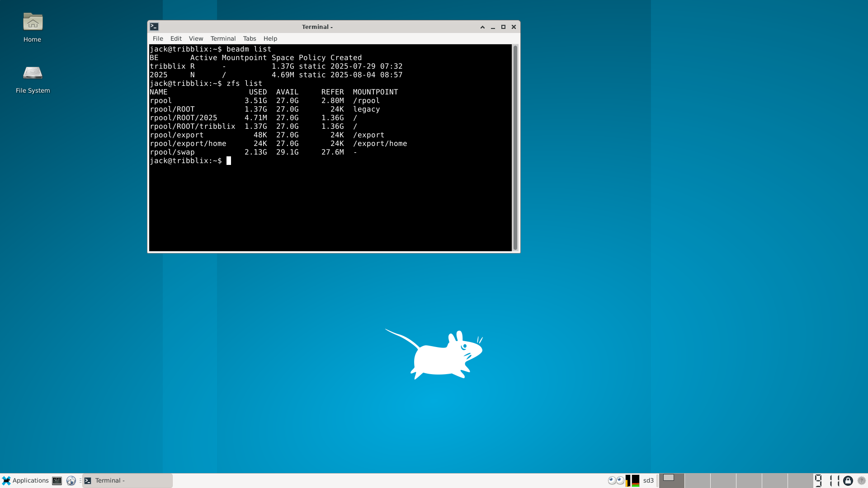Switch to workspace 1 in the pager
Viewport: 868px width, 488px height.
coord(672,481)
